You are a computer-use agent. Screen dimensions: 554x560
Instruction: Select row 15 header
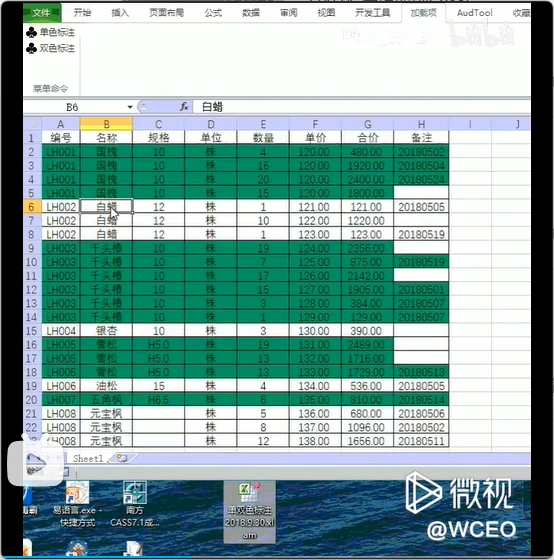[x=32, y=331]
